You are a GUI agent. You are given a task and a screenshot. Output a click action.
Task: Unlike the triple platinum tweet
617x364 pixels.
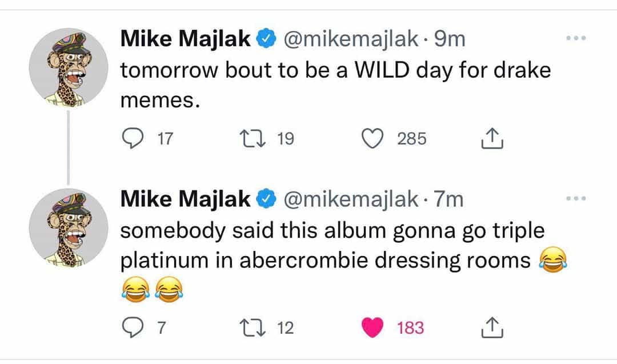374,328
